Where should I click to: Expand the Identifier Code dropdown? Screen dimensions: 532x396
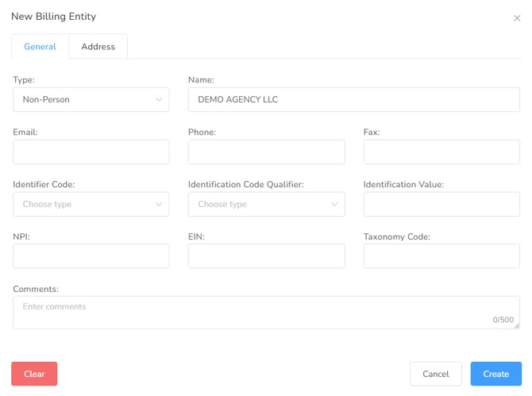coord(91,204)
